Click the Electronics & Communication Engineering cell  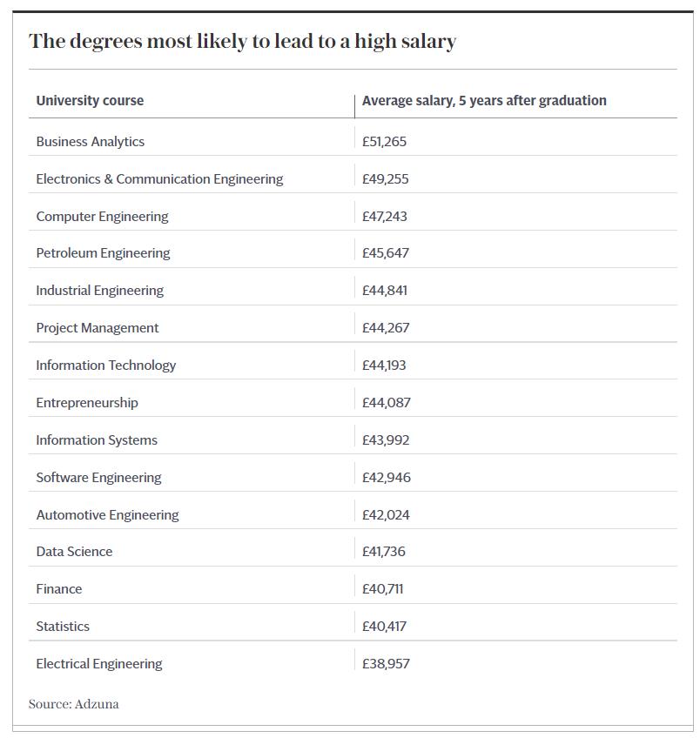[159, 178]
